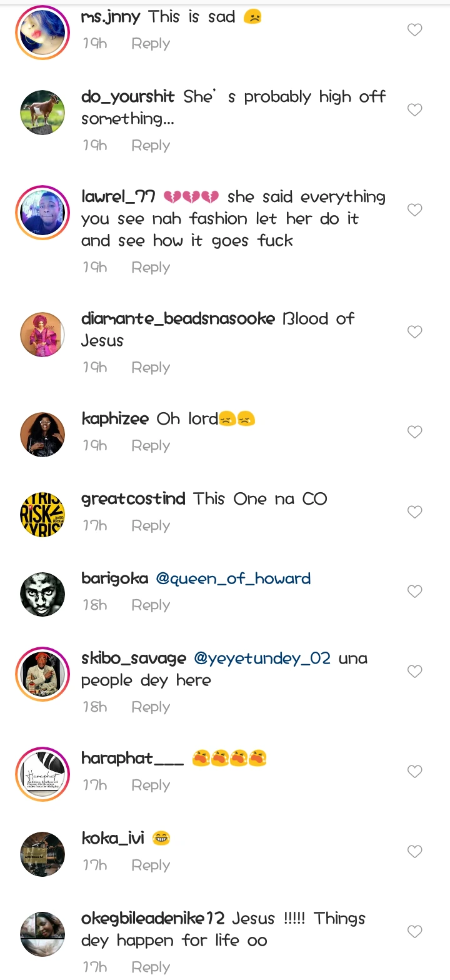Screen dimensions: 450x980
Task: Open the kaphizee username profile
Action: (x=115, y=418)
